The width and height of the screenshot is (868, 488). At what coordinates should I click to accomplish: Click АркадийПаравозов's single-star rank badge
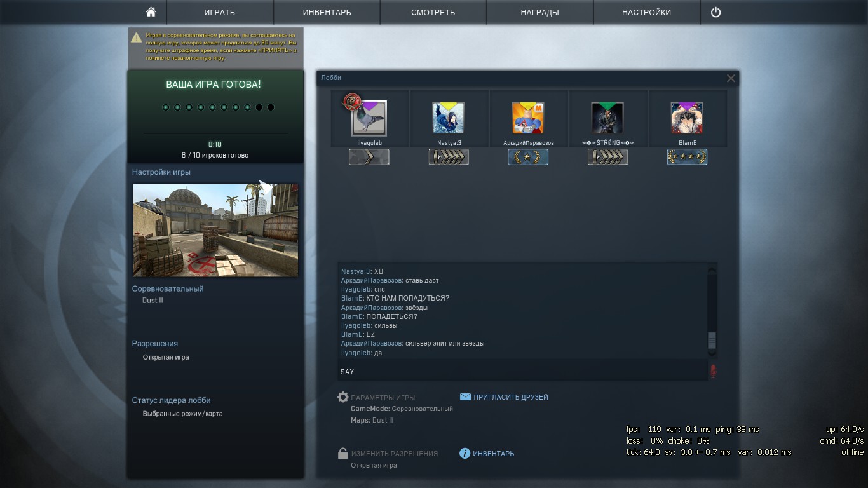pyautogui.click(x=528, y=157)
